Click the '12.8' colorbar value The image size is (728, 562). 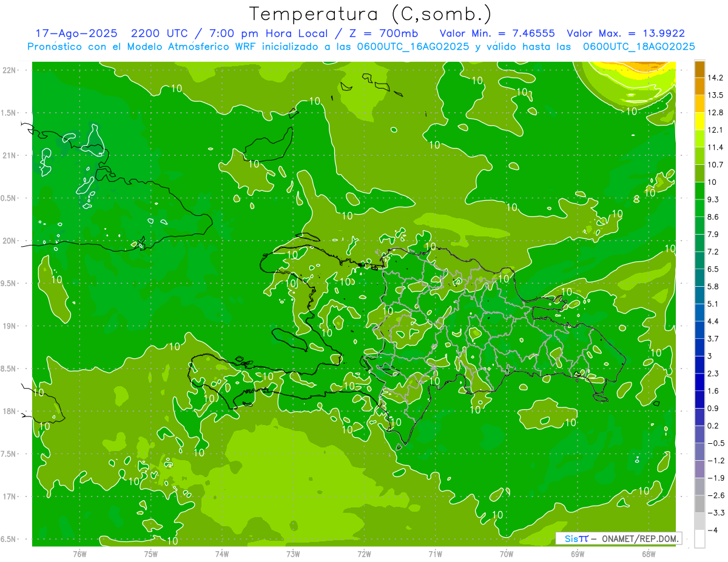(716, 112)
